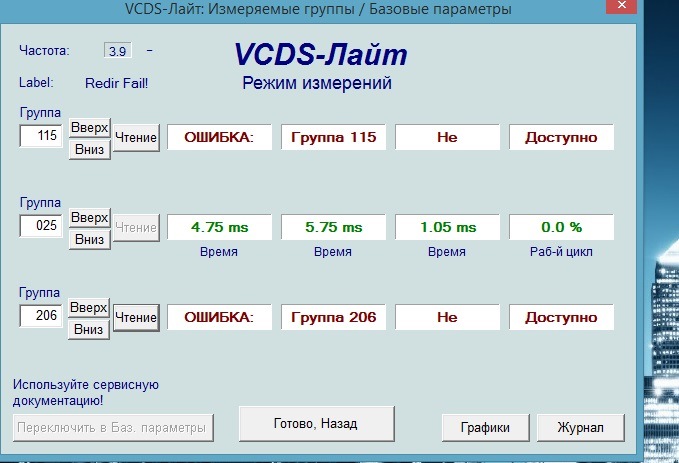Viewport: 679px width, 463px height.
Task: Click the Используйте сервисную документацию! note
Action: [x=86, y=392]
